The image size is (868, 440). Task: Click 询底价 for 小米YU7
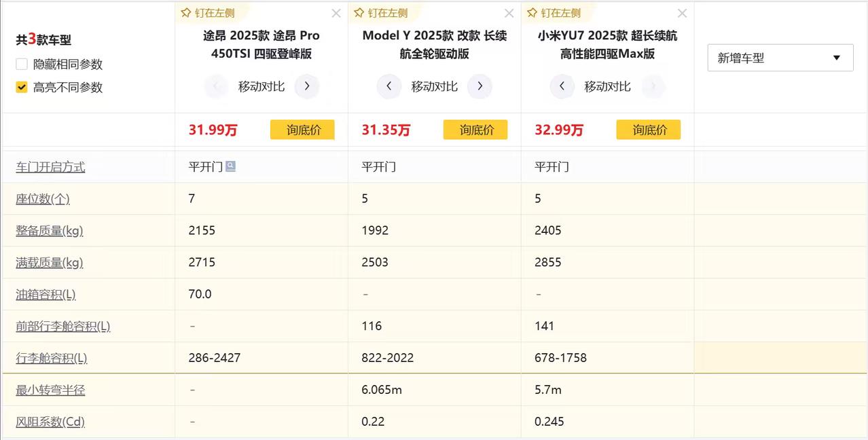(x=649, y=130)
